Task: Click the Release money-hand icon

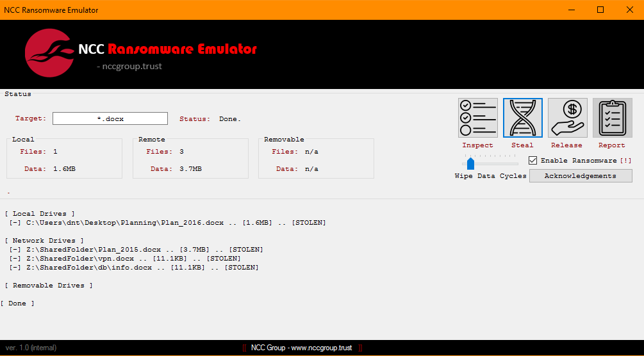Action: (x=567, y=118)
